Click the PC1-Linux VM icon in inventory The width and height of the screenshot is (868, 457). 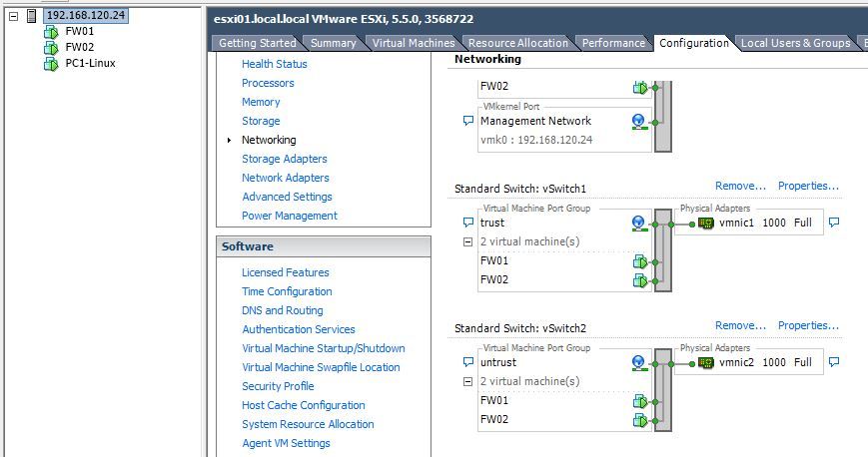tap(51, 63)
